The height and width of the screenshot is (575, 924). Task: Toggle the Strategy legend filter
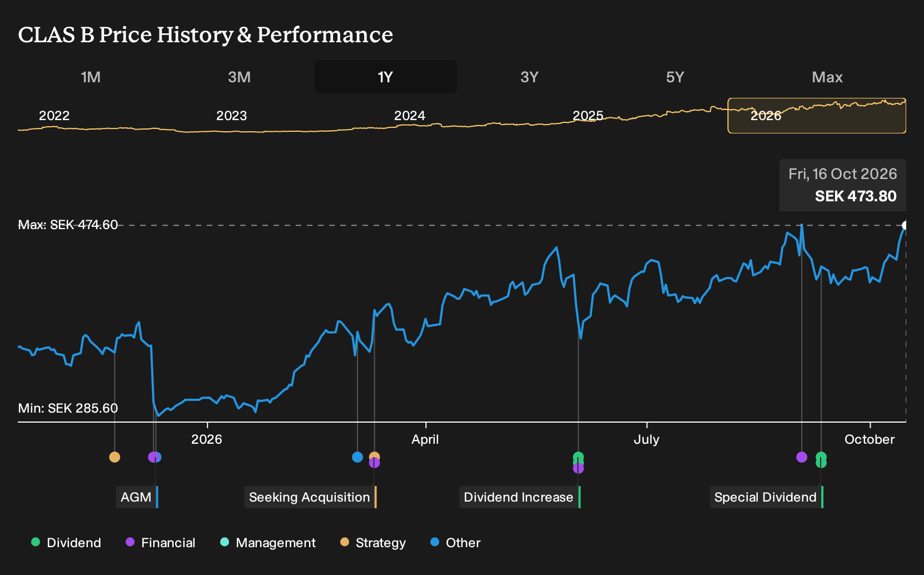click(x=373, y=543)
